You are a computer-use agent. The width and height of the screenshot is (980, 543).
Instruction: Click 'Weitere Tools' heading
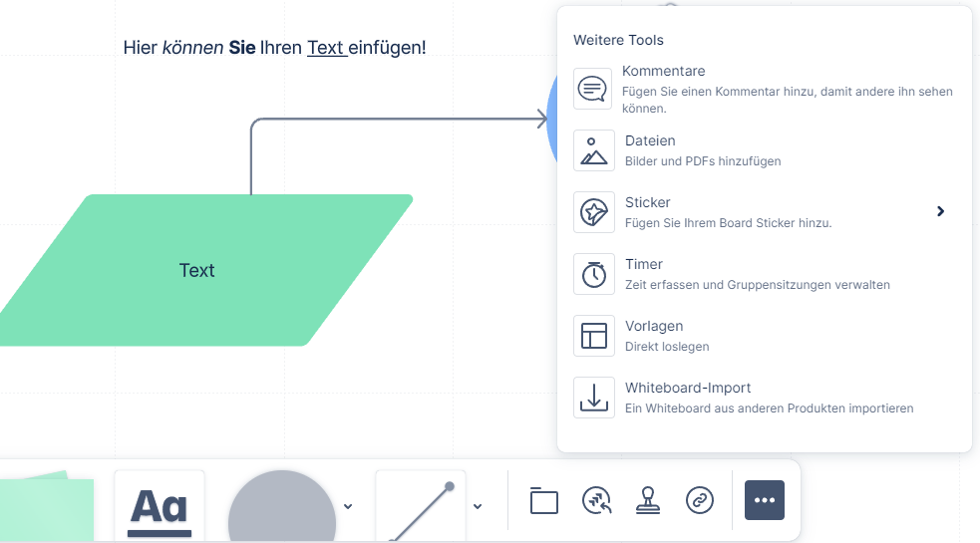(618, 40)
